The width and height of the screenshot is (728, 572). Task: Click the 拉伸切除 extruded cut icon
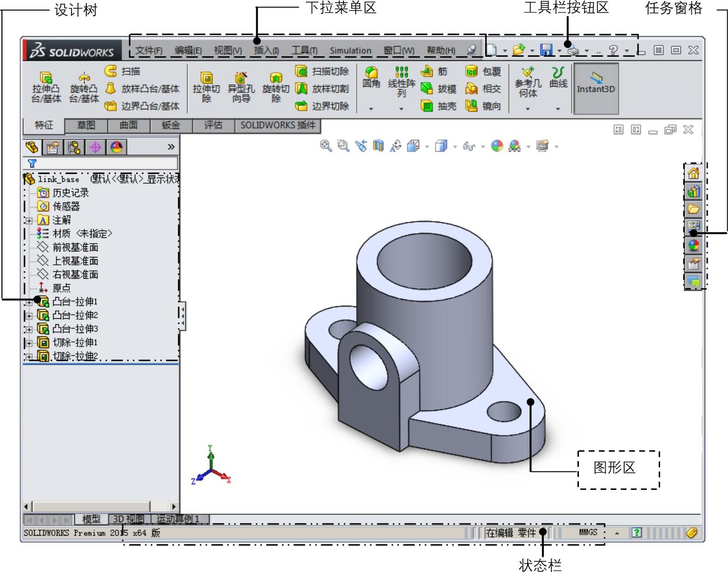click(x=206, y=78)
